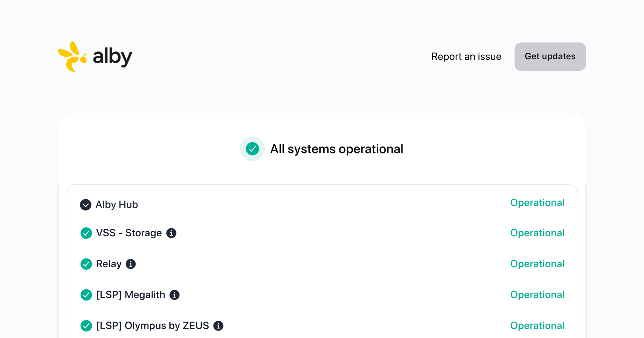The image size is (644, 338).
Task: Click the VSS - Storage service name
Action: click(129, 233)
